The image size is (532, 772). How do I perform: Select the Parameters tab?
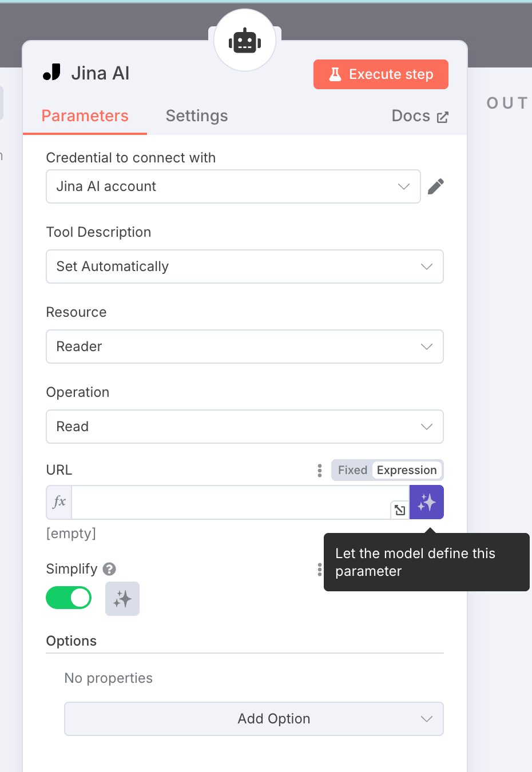pyautogui.click(x=85, y=116)
